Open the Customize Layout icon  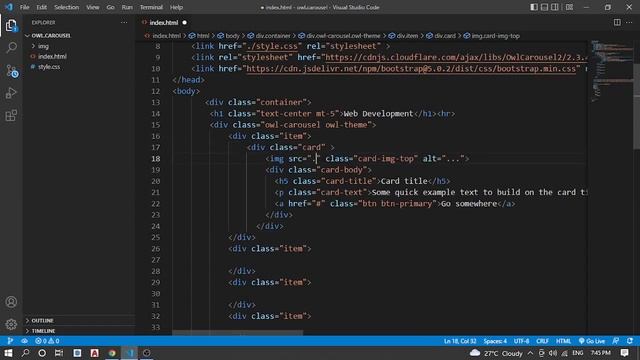point(569,7)
